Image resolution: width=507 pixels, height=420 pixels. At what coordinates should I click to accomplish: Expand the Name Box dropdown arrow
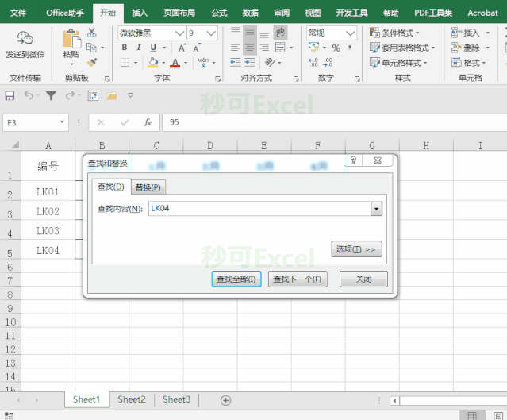(62, 122)
